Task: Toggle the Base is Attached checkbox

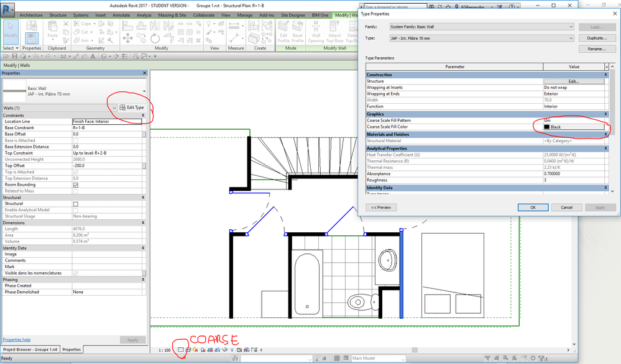Action: coord(76,140)
